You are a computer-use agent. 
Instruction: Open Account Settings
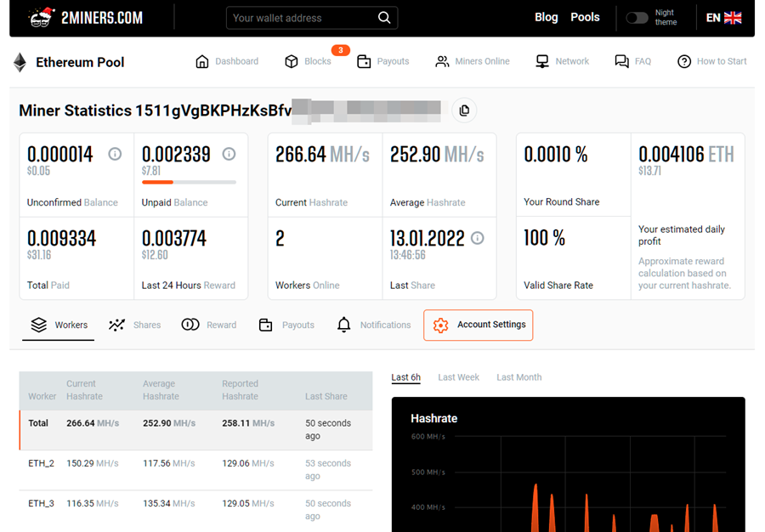coord(479,325)
